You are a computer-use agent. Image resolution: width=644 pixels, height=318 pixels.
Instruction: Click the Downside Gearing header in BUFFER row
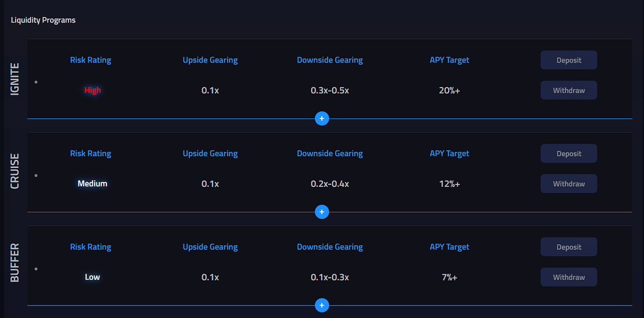(x=330, y=246)
